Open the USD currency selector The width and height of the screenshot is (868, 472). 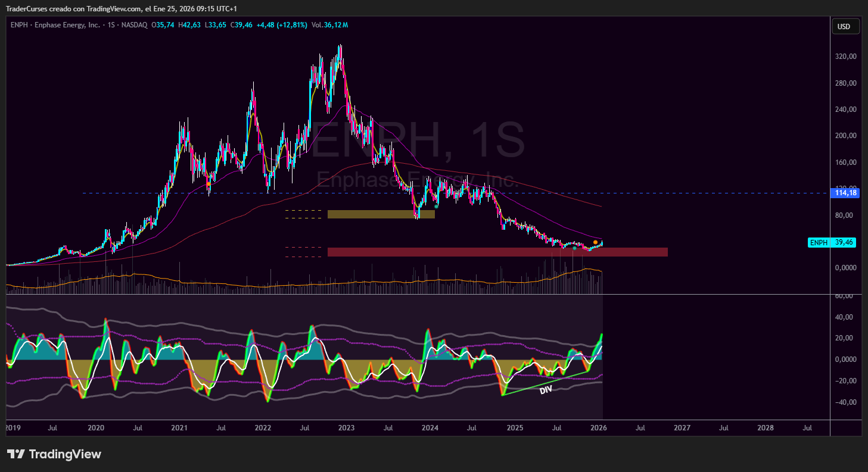[844, 26]
